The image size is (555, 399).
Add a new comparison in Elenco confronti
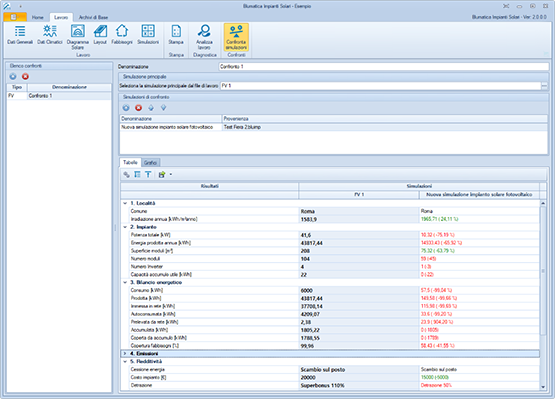(x=13, y=76)
